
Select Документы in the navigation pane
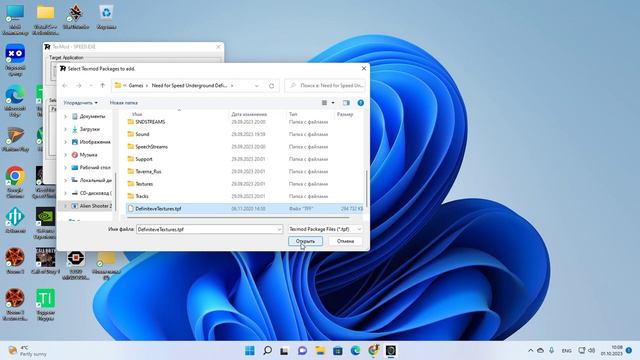[92, 116]
